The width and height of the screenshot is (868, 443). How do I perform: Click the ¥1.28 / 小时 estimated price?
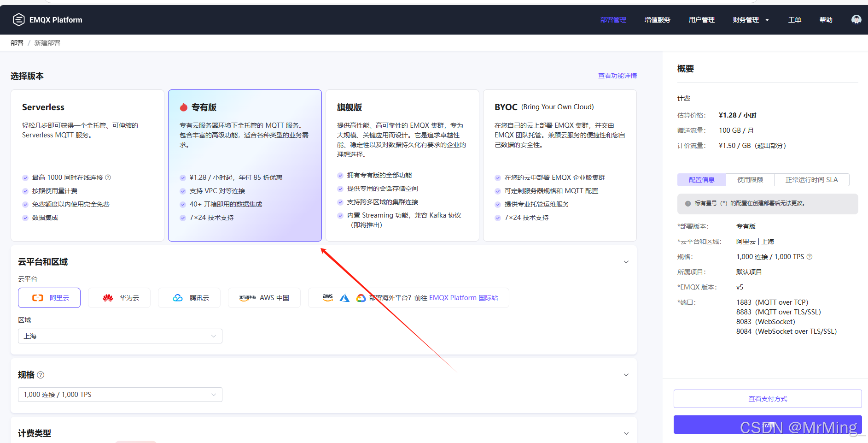738,115
